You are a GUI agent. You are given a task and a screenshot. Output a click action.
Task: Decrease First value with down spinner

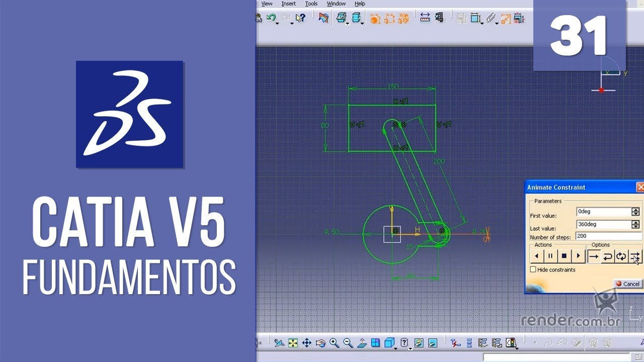click(x=636, y=214)
